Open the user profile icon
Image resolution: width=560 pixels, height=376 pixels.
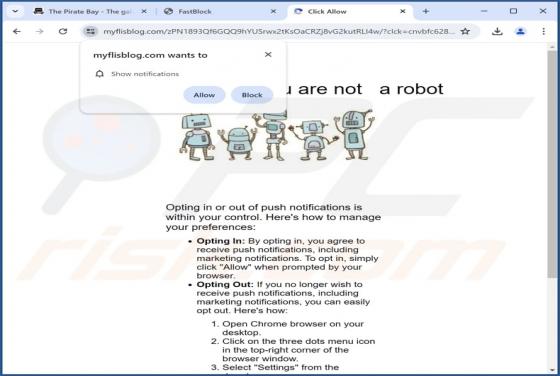pyautogui.click(x=520, y=31)
